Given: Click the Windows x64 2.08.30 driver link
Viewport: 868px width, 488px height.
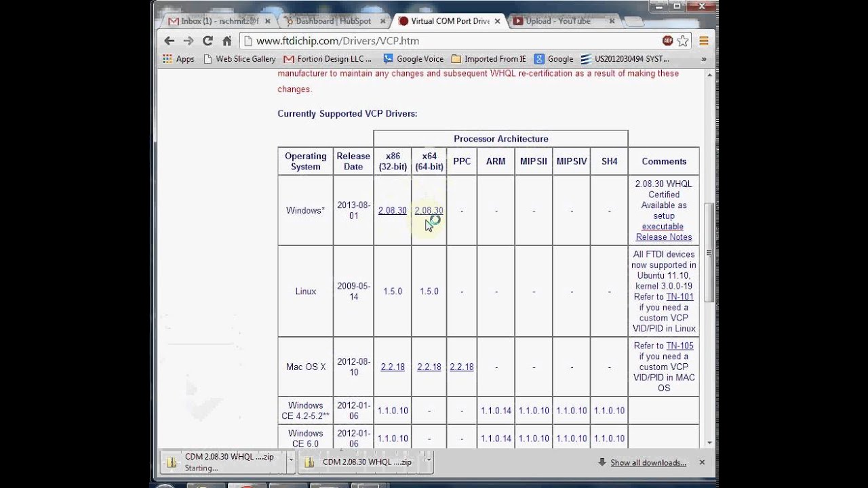Looking at the screenshot, I should pos(429,211).
